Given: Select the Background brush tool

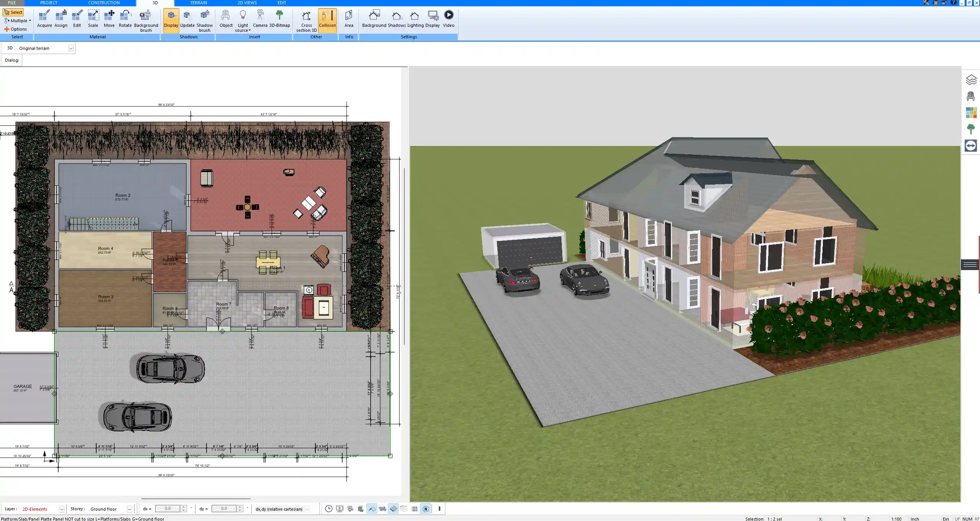Looking at the screenshot, I should [146, 21].
